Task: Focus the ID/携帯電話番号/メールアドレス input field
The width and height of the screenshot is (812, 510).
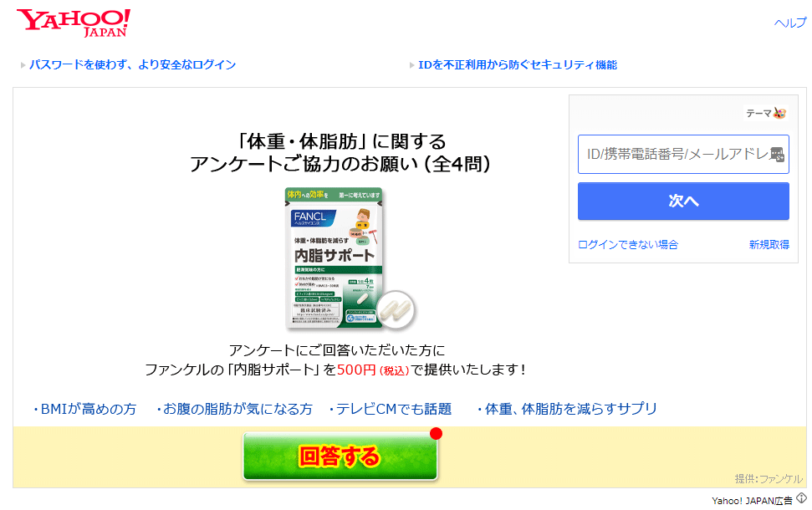Action: 683,155
